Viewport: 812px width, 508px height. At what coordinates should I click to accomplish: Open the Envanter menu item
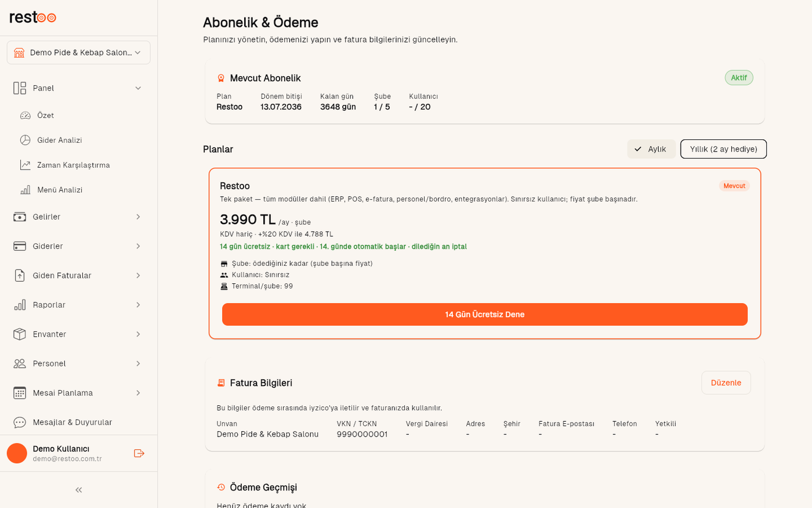click(79, 334)
